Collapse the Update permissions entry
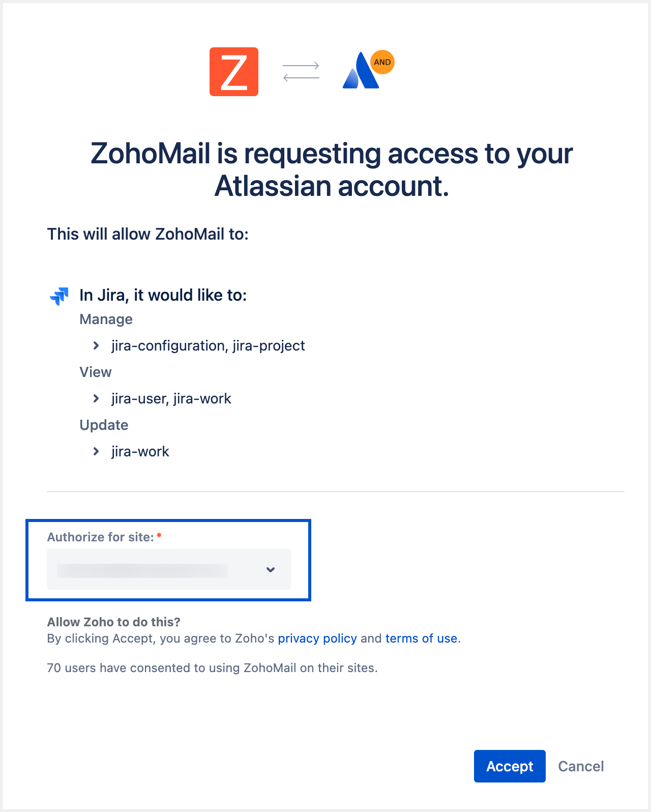 (104, 425)
